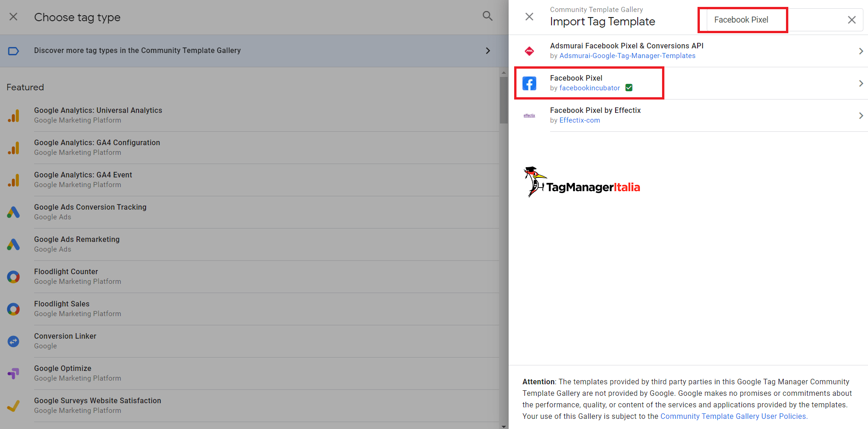
Task: Select Google Surveys Website Satisfaction tag
Action: pos(249,406)
